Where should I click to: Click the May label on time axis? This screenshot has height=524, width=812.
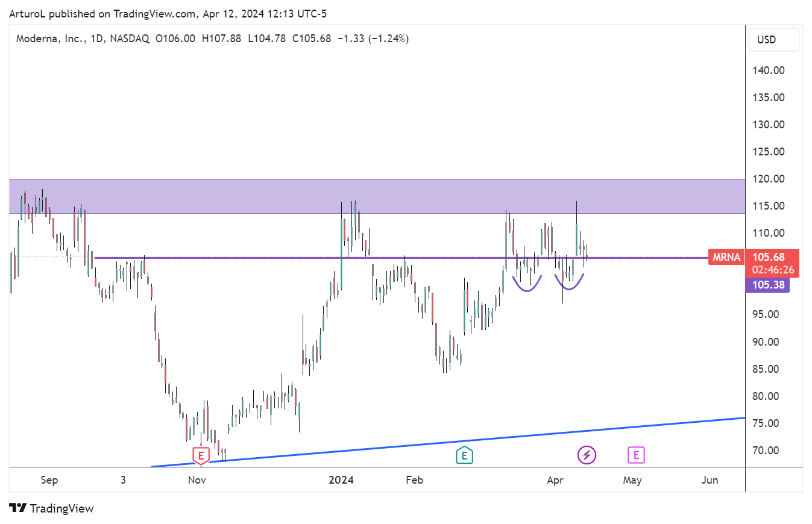pos(632,480)
